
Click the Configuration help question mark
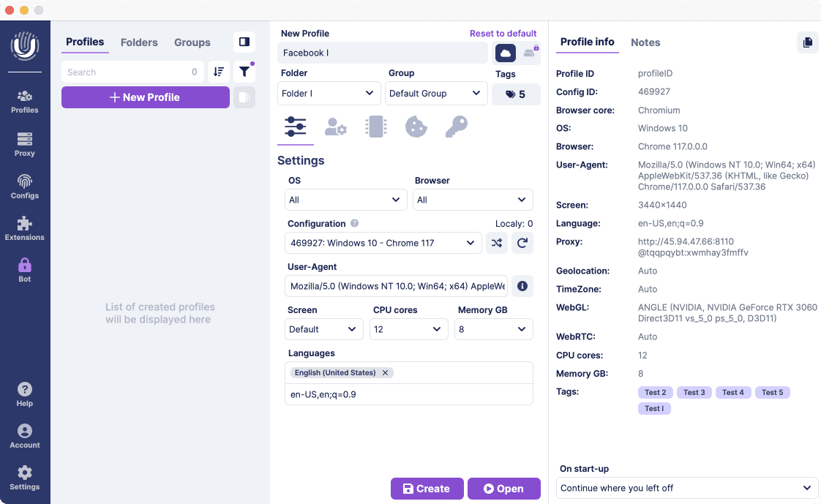coord(354,223)
